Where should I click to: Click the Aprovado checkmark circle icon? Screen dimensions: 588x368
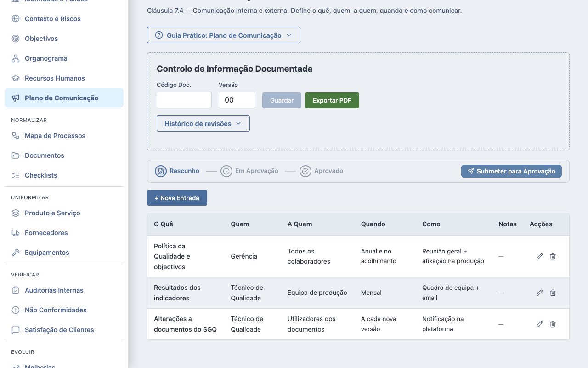click(305, 171)
